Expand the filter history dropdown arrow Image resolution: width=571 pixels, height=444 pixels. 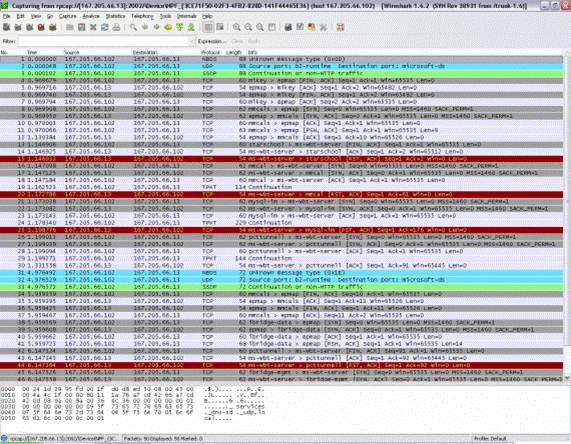pyautogui.click(x=192, y=41)
